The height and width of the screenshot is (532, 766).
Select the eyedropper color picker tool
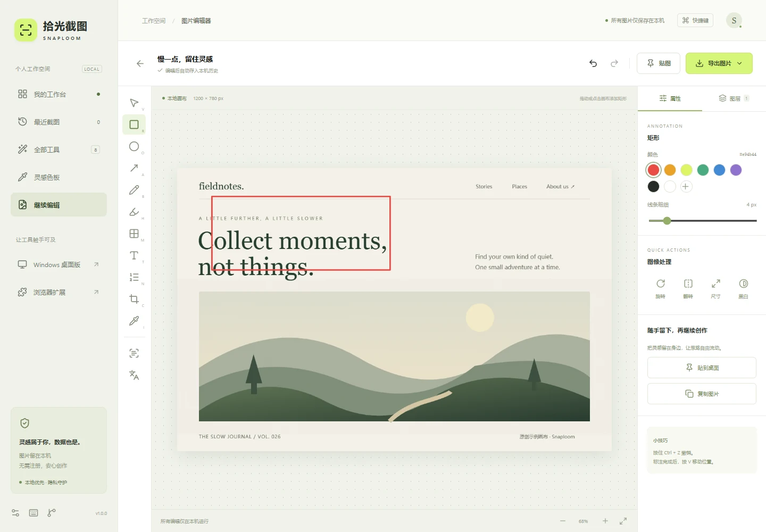click(134, 321)
